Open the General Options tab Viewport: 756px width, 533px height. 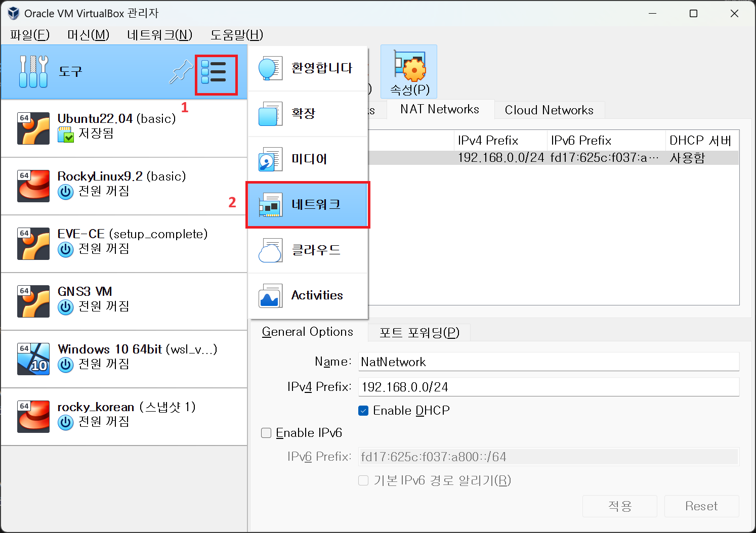pos(308,332)
